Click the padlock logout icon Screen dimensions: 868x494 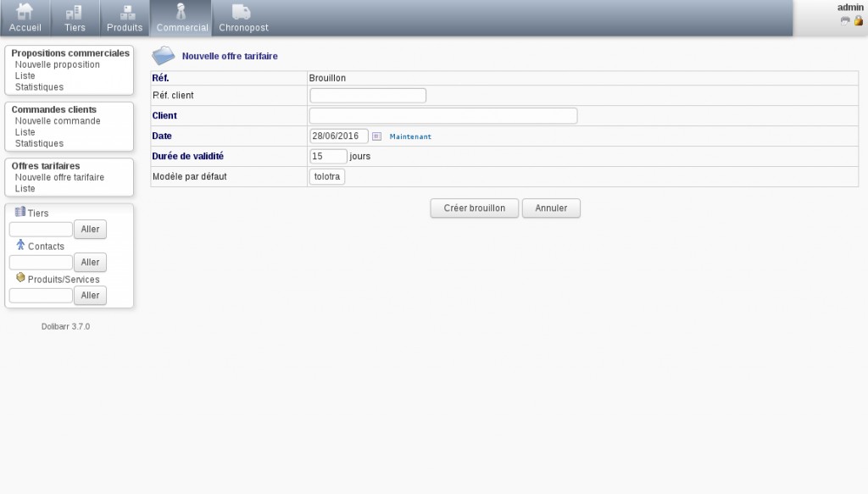pyautogui.click(x=858, y=20)
